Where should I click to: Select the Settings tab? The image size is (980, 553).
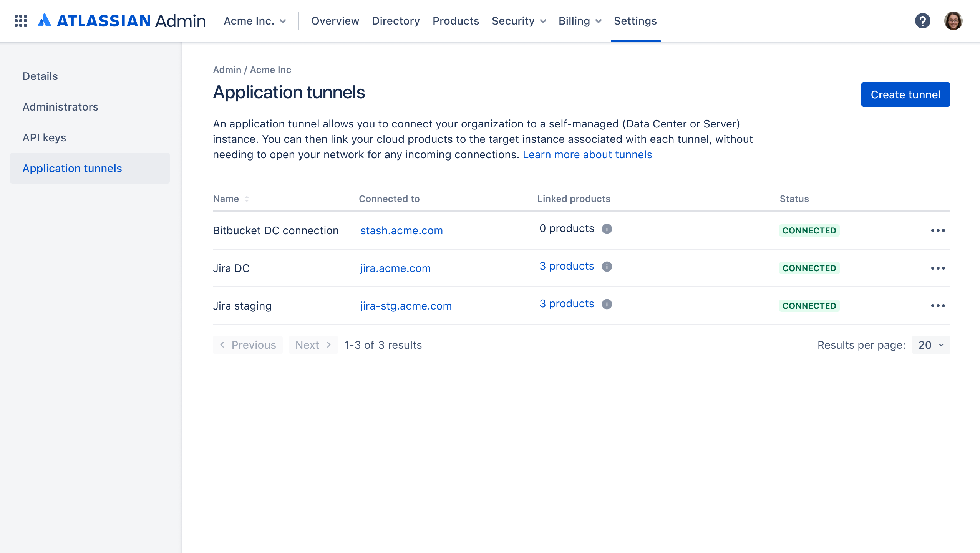coord(635,21)
